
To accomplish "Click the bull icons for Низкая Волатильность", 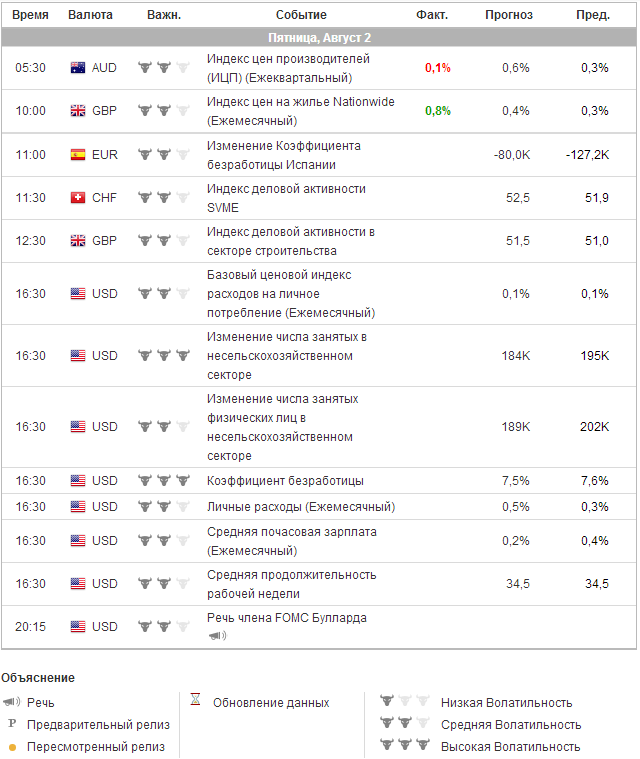I will (405, 702).
